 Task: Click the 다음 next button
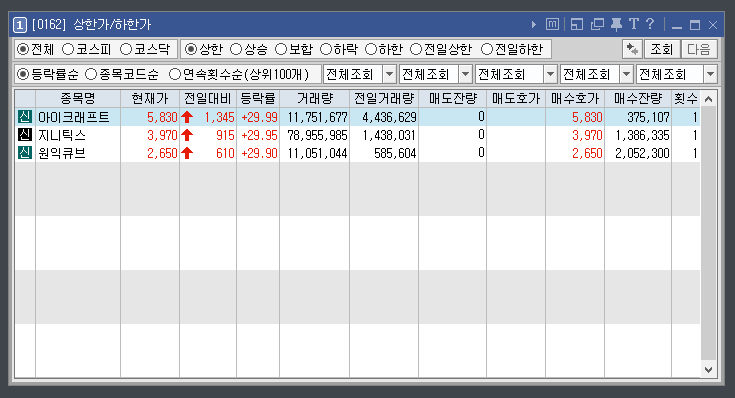point(699,49)
